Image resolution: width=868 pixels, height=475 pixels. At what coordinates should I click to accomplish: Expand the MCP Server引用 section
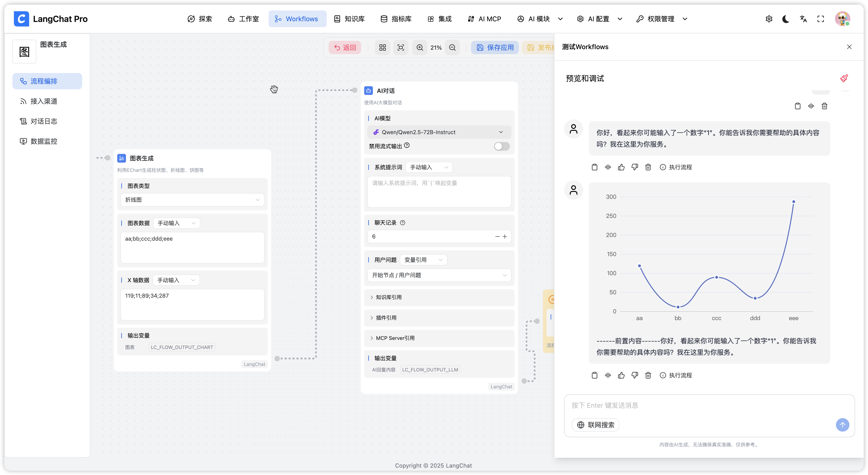click(x=395, y=338)
